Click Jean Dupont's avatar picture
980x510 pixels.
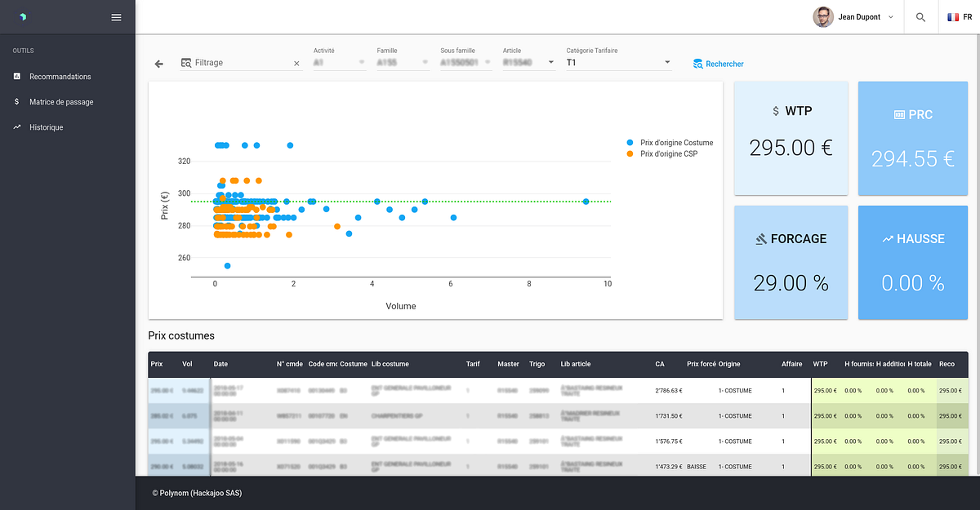pos(822,17)
